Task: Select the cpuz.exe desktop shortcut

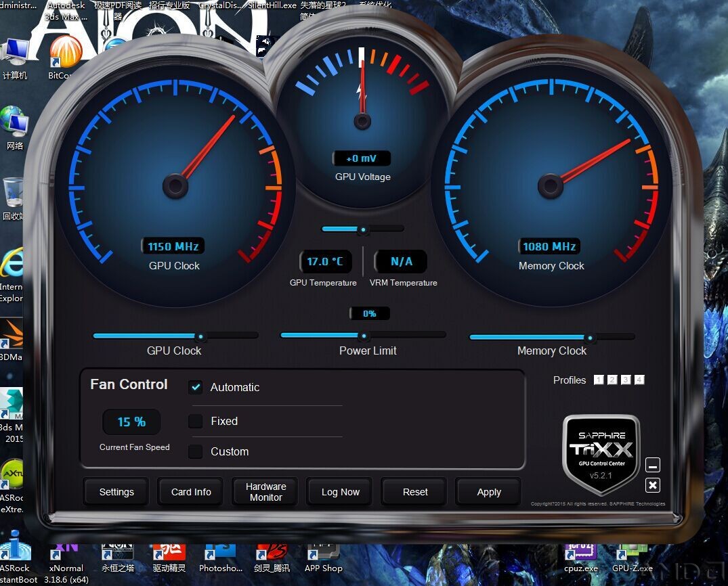Action: [x=581, y=558]
